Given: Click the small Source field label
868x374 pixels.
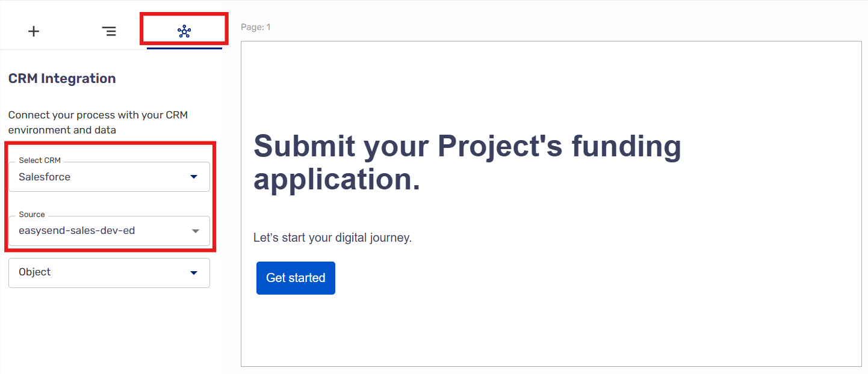Looking at the screenshot, I should pyautogui.click(x=32, y=215).
